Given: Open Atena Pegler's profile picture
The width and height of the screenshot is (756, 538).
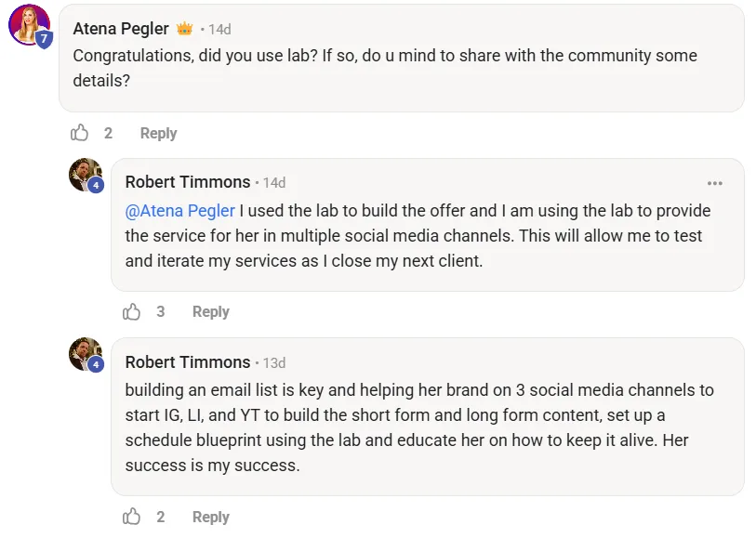Looking at the screenshot, I should (28, 24).
